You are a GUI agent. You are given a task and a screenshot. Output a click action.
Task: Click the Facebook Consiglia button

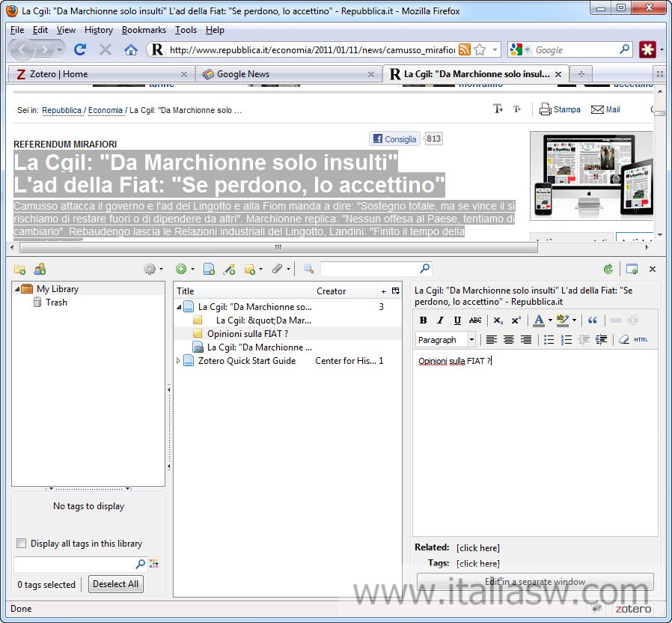pos(394,139)
